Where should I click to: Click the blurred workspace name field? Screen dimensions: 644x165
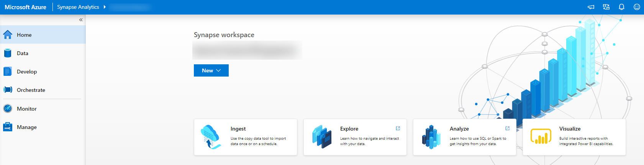[x=247, y=50]
